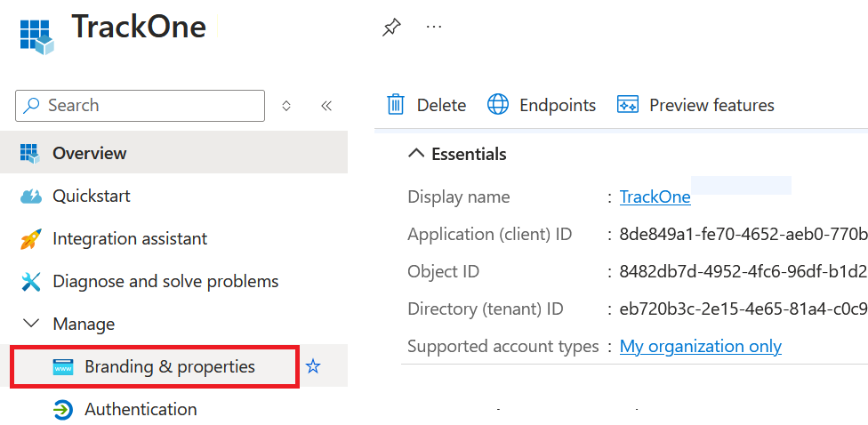868x425 pixels.
Task: Click the Branding & properties icon
Action: pos(63,367)
